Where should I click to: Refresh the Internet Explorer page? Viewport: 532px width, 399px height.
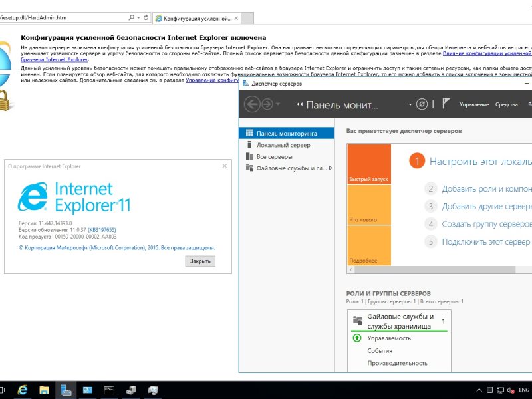click(x=146, y=17)
